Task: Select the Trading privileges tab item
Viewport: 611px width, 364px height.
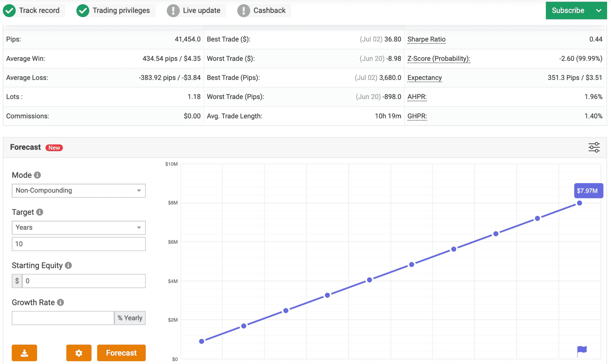Action: [x=121, y=11]
